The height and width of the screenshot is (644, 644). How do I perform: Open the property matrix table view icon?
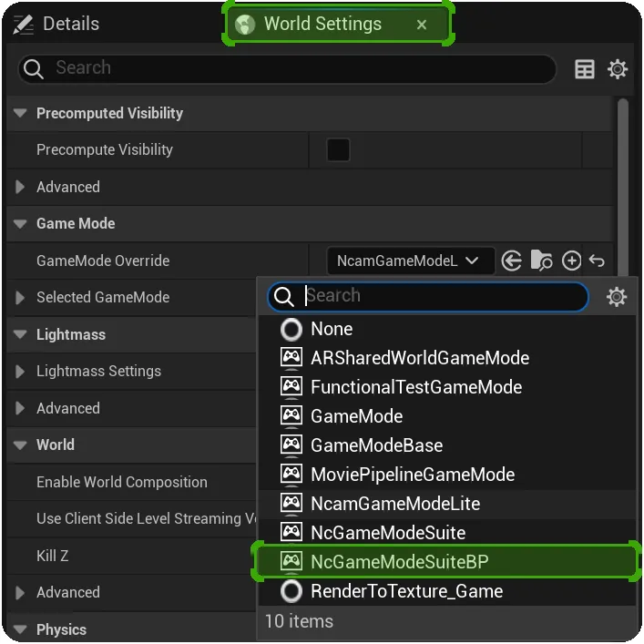tap(585, 68)
